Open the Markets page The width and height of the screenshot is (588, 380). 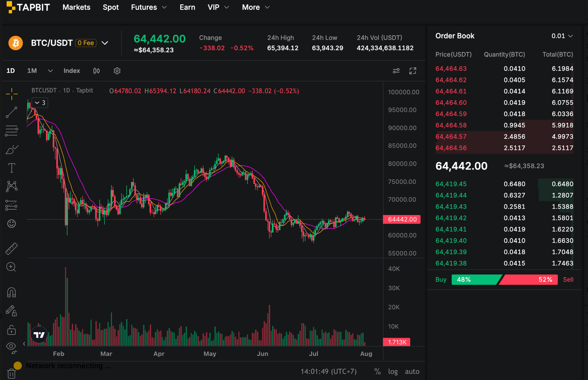tap(76, 7)
